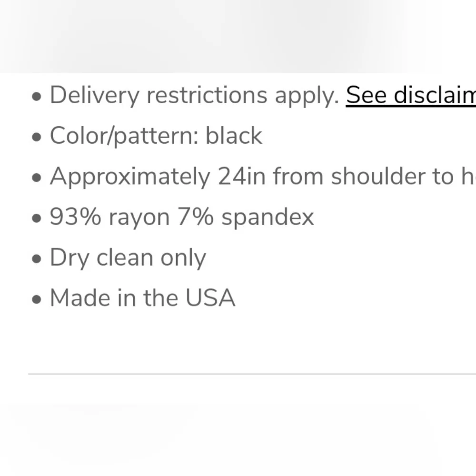
Task: Click the bullet before Color/pattern
Action: click(x=37, y=138)
